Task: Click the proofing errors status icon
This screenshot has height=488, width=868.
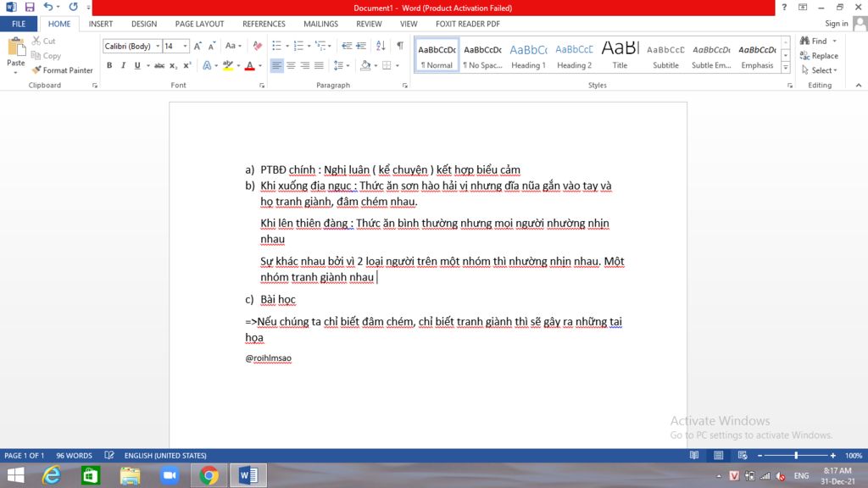Action: pyautogui.click(x=109, y=455)
